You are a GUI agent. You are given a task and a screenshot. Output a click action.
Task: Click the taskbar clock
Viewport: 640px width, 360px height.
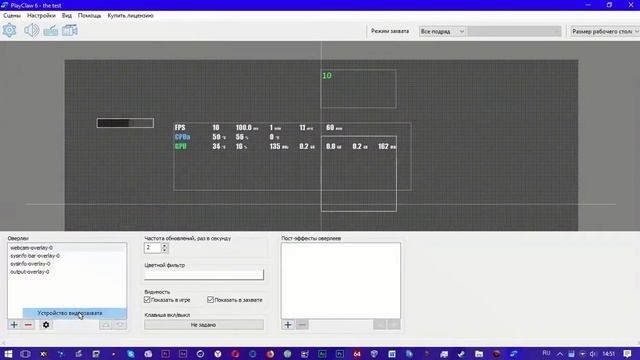pyautogui.click(x=609, y=354)
